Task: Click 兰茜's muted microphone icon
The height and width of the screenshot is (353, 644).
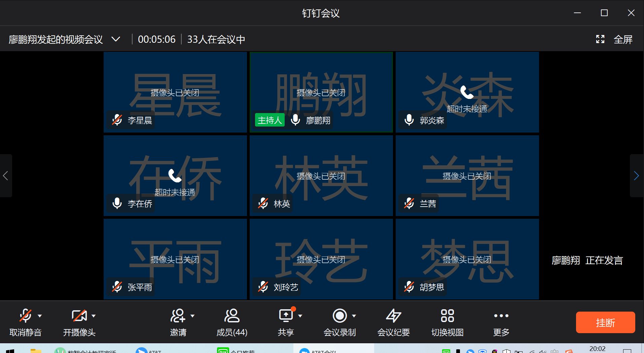Action: [409, 203]
